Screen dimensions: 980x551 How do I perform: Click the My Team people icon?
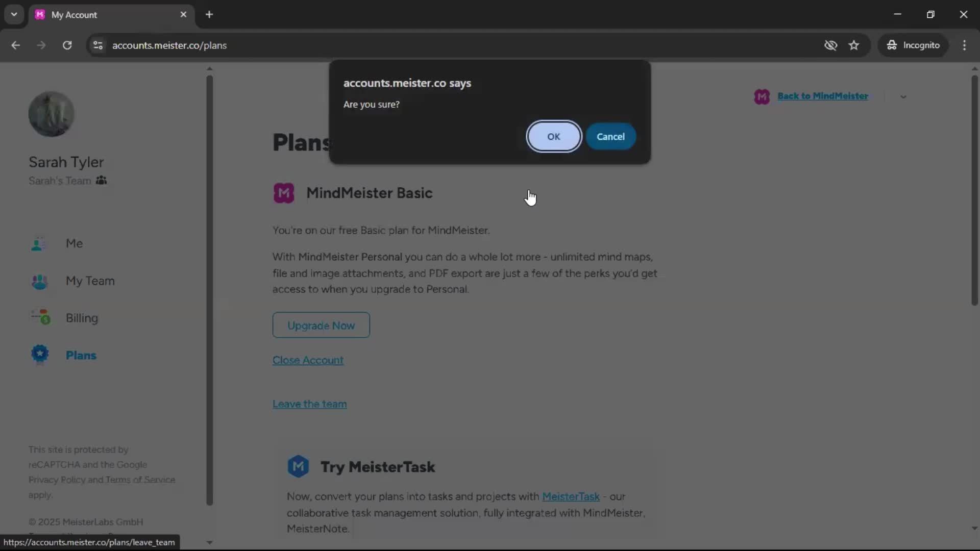point(39,281)
